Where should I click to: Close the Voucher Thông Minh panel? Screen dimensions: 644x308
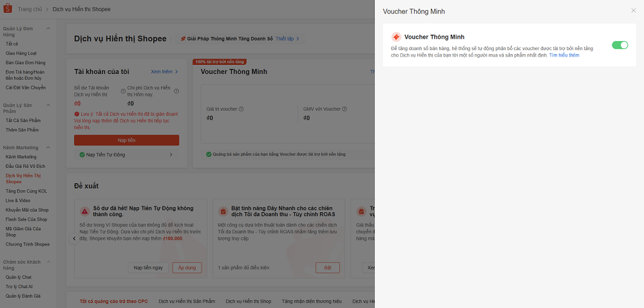633,11
